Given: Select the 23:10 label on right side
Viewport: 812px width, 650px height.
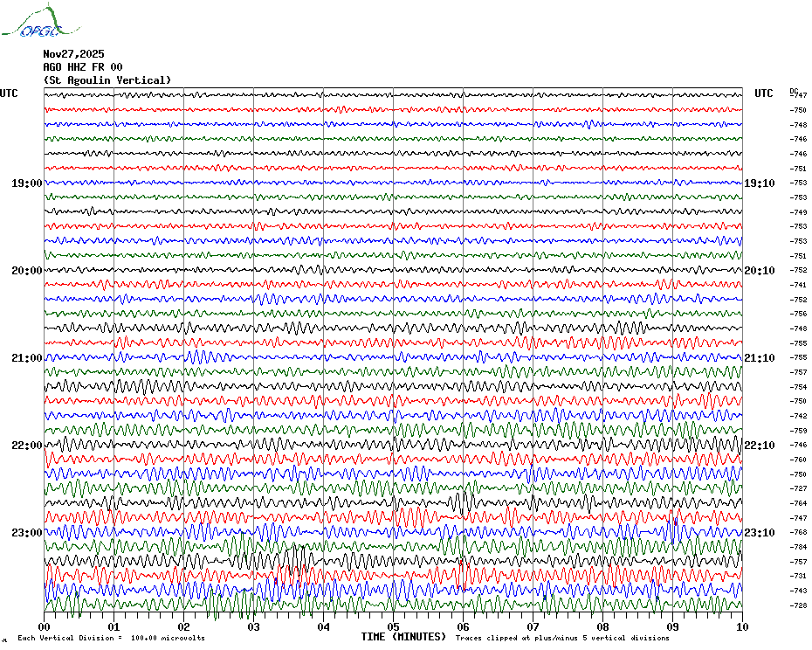Looking at the screenshot, I should point(759,533).
